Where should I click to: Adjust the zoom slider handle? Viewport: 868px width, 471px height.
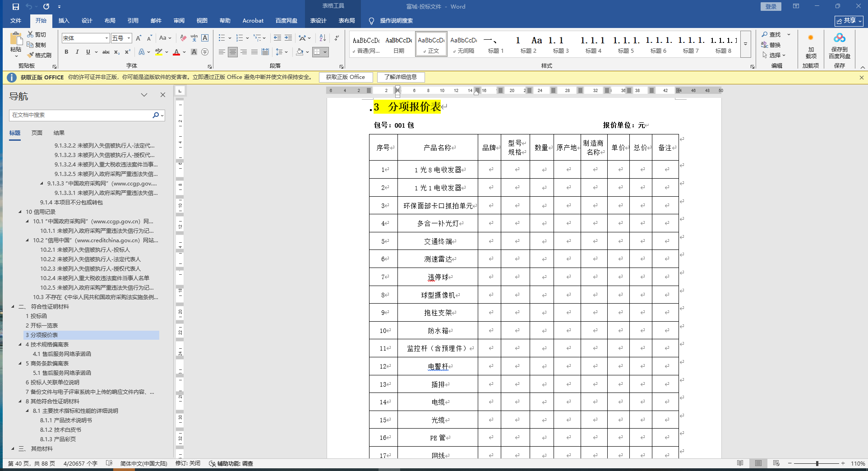click(817, 463)
